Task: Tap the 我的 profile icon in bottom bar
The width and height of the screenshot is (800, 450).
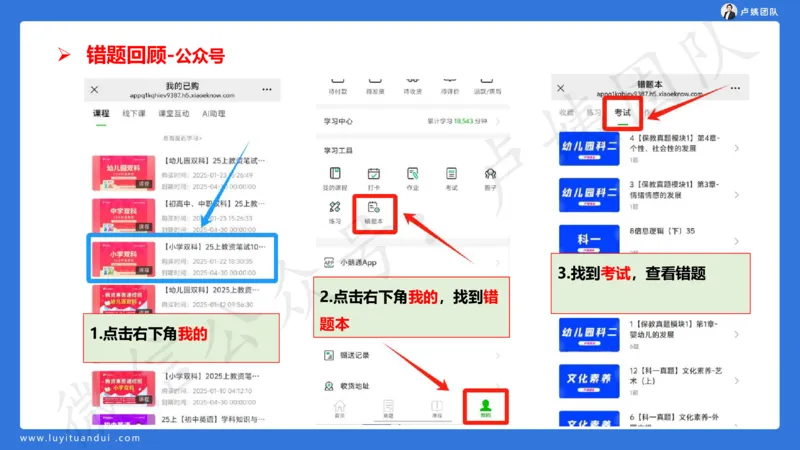Action: pyautogui.click(x=485, y=406)
